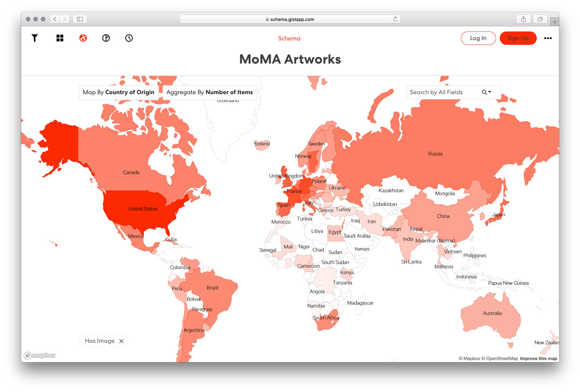Select Iceland on the map
This screenshot has height=392, width=580.
coord(262,144)
